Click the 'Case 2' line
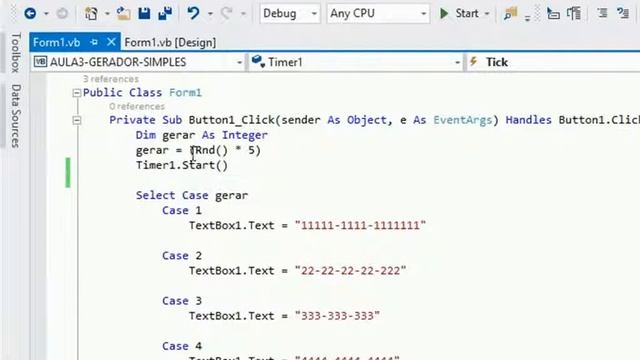Image resolution: width=640 pixels, height=360 pixels. (182, 256)
